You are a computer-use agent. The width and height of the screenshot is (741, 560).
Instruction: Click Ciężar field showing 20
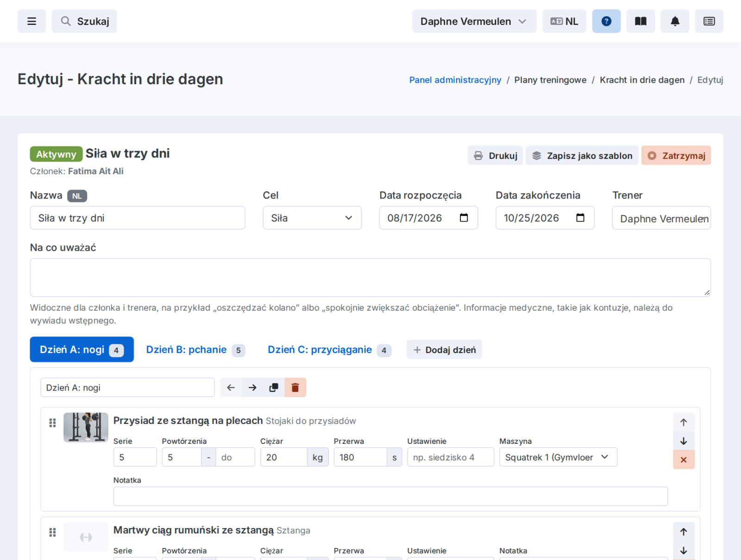[284, 457]
